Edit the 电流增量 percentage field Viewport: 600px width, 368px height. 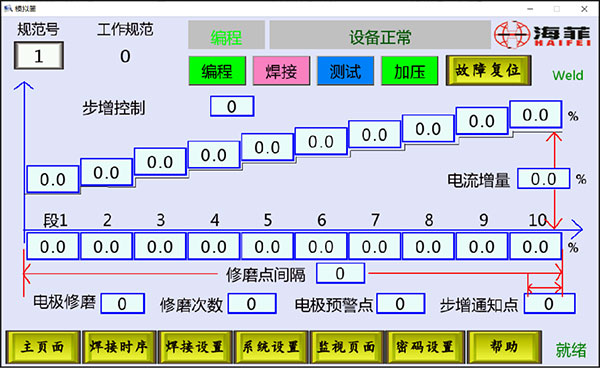[x=544, y=179]
